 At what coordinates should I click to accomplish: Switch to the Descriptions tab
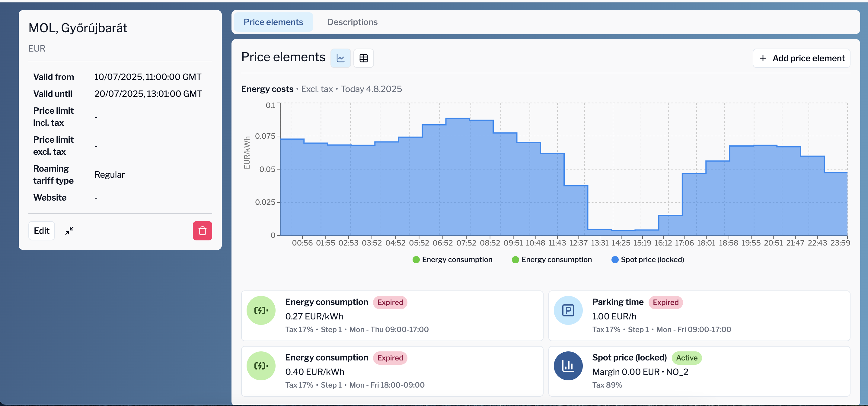(353, 21)
